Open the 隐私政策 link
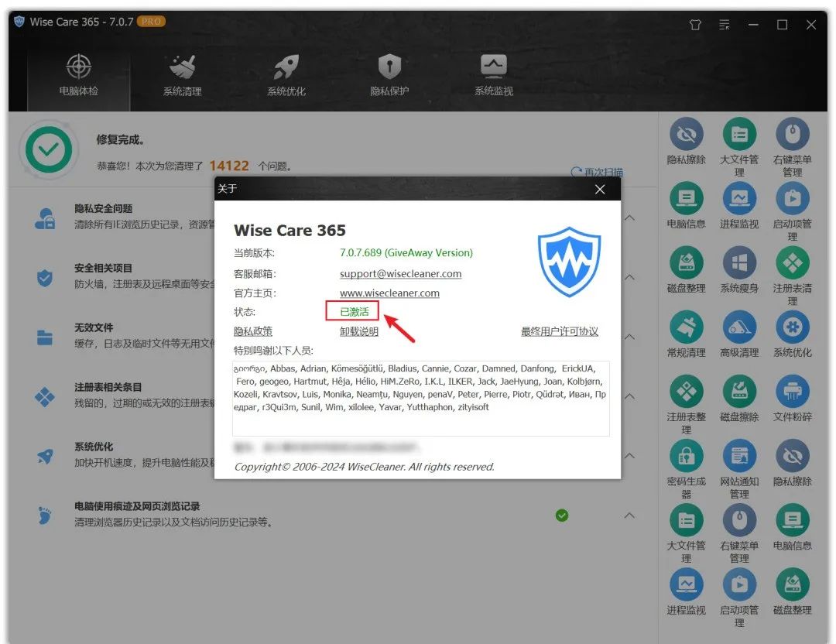Image resolution: width=836 pixels, height=644 pixels. pyautogui.click(x=253, y=331)
